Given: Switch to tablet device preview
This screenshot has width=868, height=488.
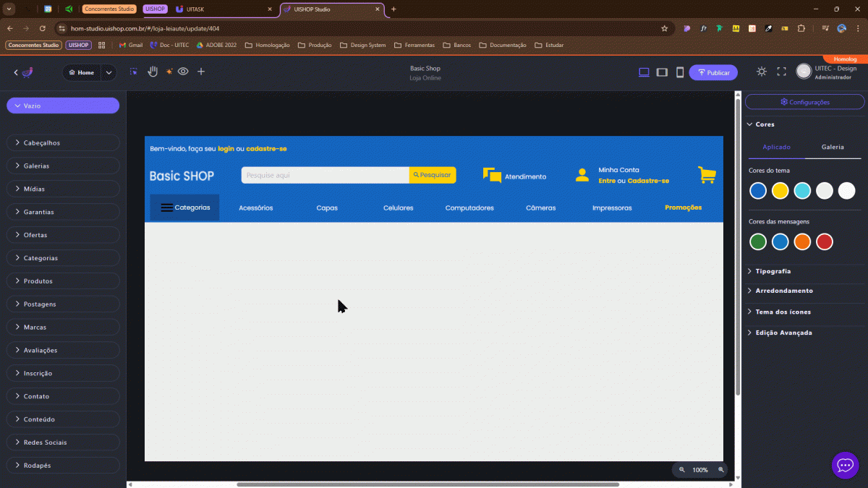Looking at the screenshot, I should tap(662, 72).
